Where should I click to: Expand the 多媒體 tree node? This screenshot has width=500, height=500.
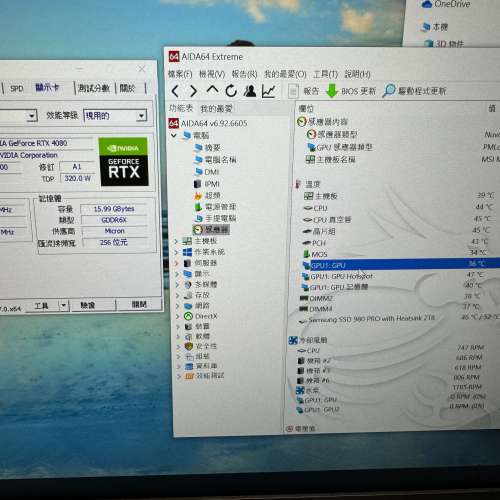point(177,285)
